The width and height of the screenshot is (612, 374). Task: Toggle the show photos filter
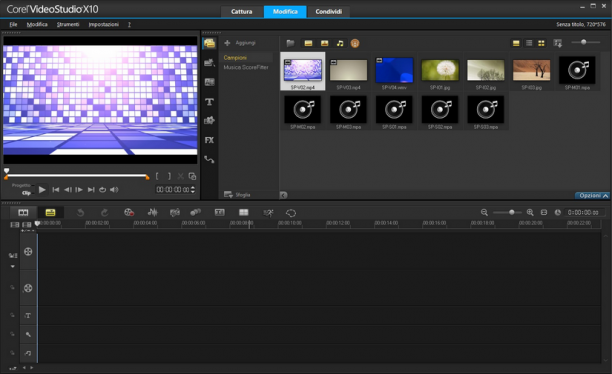pos(324,43)
